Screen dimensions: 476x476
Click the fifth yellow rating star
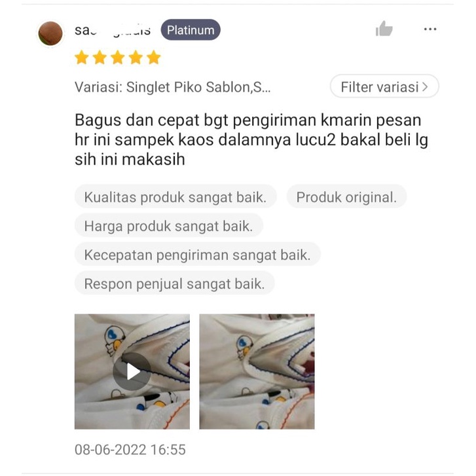point(154,58)
